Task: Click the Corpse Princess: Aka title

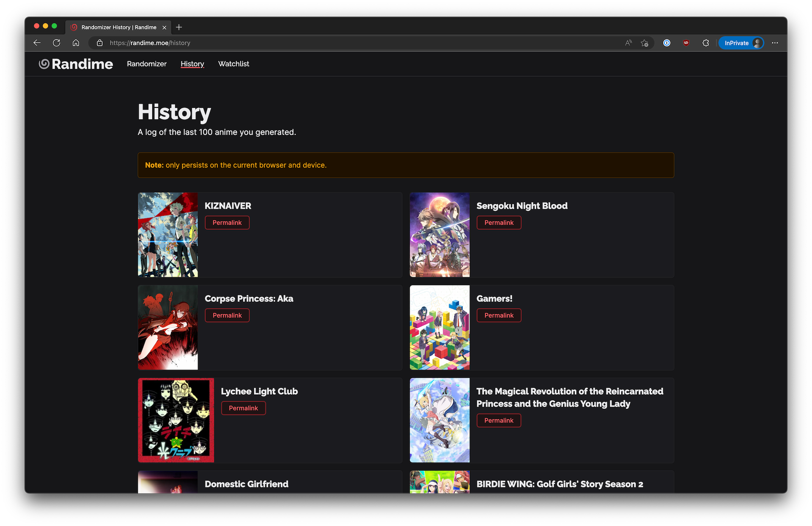Action: point(249,298)
